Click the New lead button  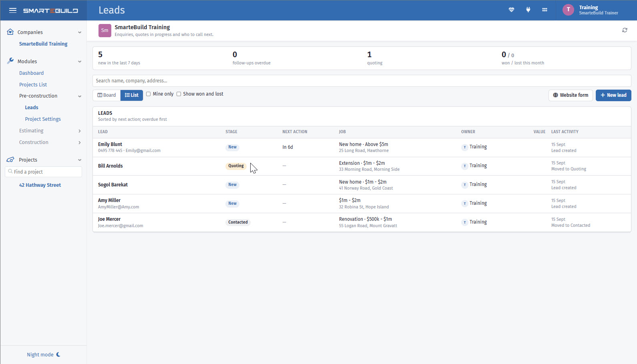coord(613,95)
